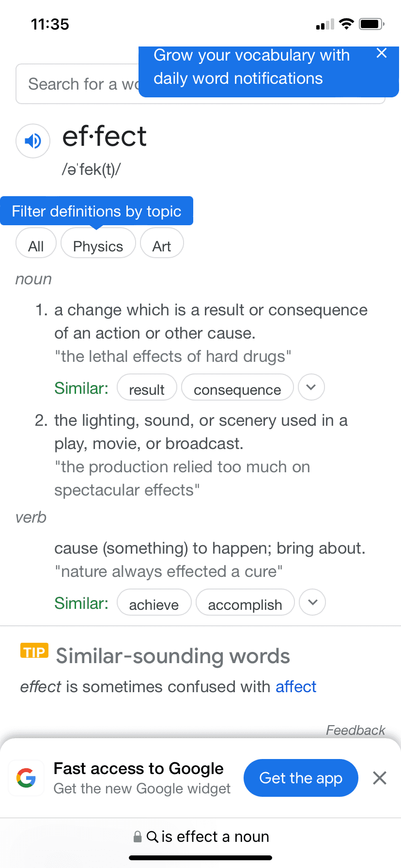Close the Google widget promotion
The height and width of the screenshot is (868, 401).
point(380,778)
